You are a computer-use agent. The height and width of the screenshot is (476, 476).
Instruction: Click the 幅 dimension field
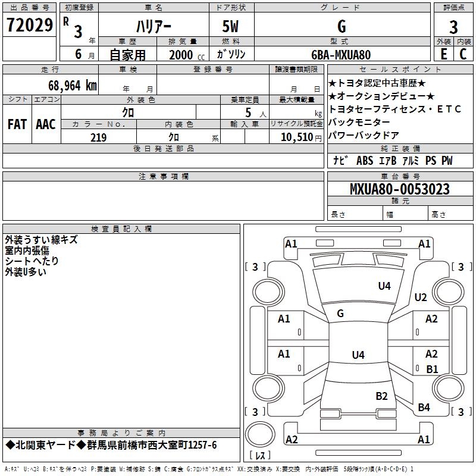[x=405, y=214]
